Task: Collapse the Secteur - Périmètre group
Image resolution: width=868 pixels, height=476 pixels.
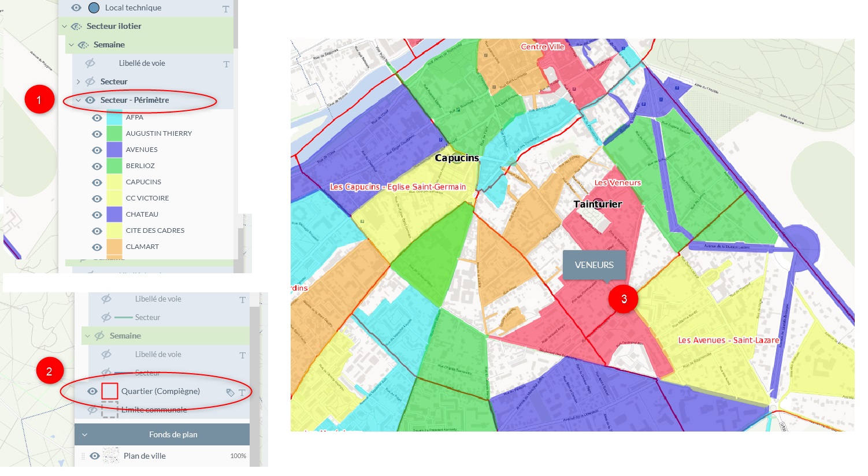Action: click(x=78, y=100)
